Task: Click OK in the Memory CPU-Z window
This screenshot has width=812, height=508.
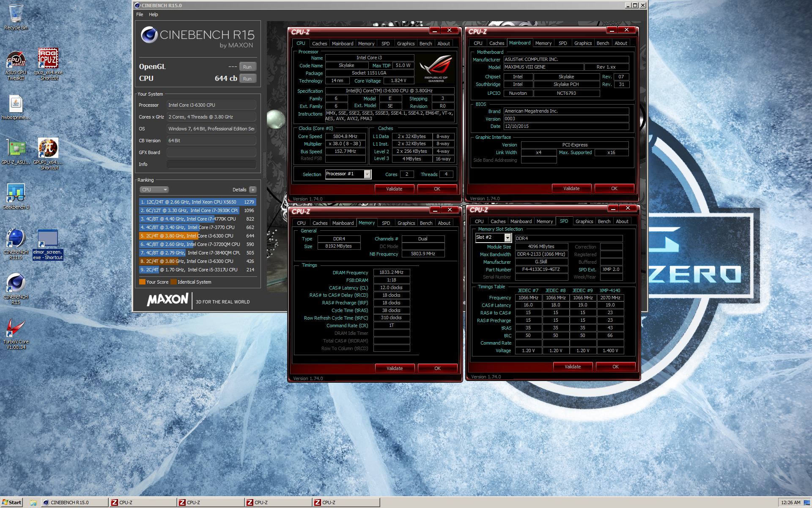Action: 437,368
